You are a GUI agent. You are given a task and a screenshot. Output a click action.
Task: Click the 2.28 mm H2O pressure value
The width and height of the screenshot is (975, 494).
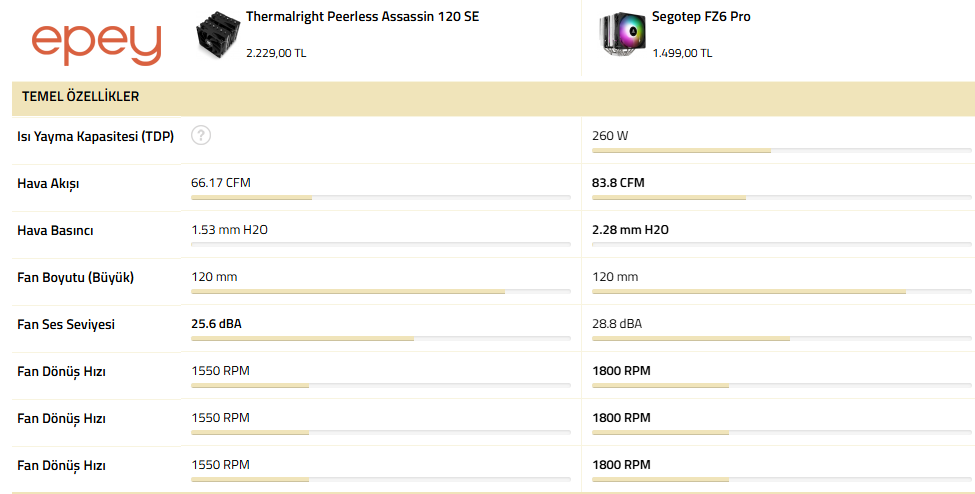631,230
